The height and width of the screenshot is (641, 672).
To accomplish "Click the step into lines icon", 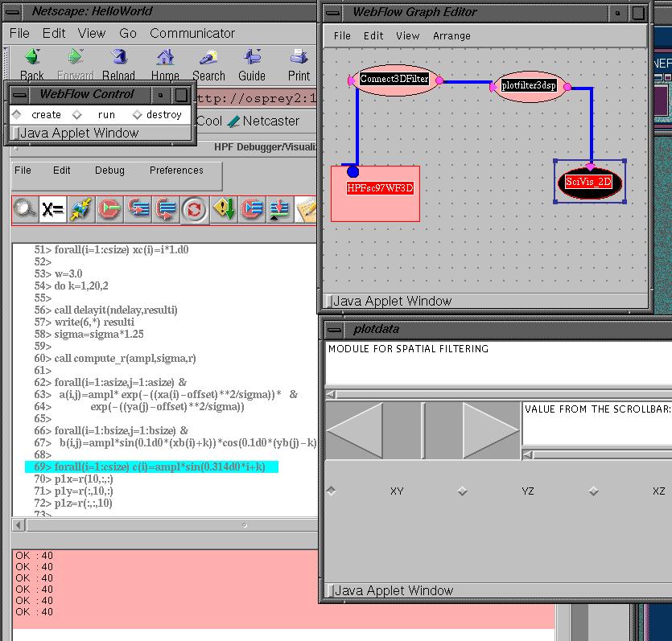I will (138, 209).
